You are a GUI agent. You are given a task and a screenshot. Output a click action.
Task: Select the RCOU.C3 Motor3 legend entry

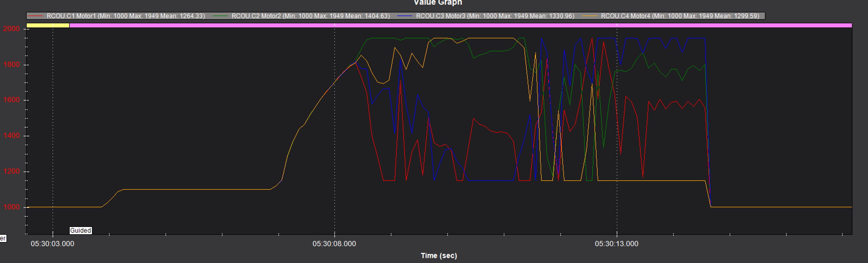pos(495,16)
